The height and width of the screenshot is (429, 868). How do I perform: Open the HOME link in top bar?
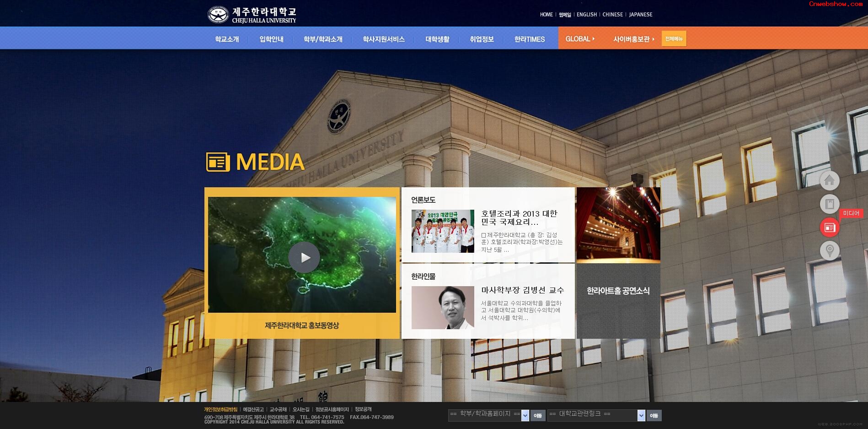pyautogui.click(x=546, y=15)
